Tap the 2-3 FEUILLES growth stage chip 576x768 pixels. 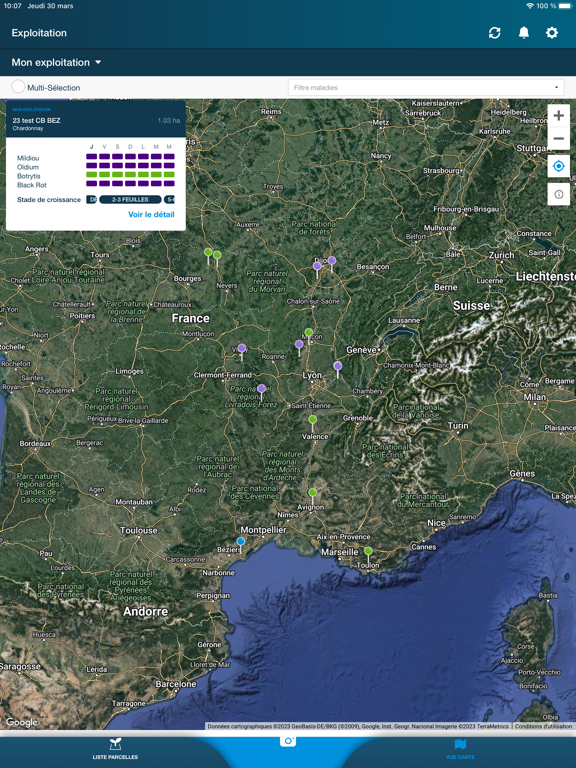(x=130, y=199)
